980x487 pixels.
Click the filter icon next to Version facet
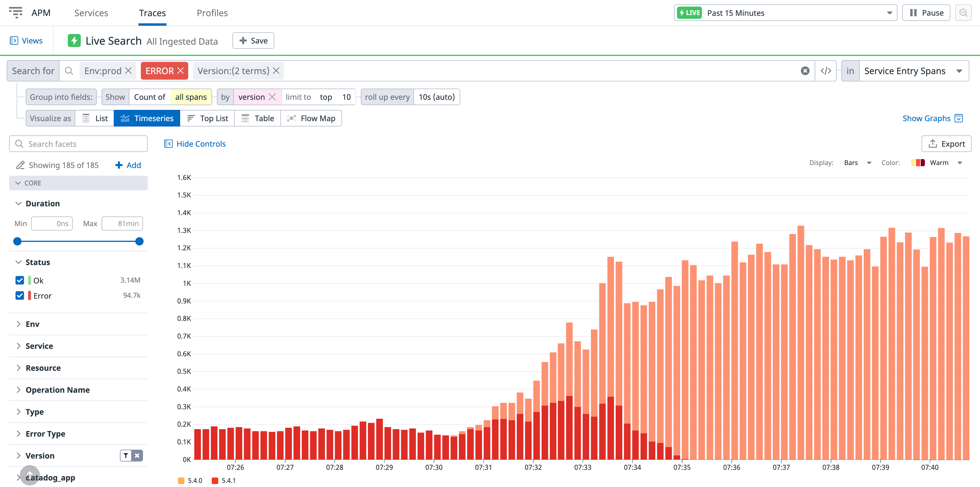pos(126,455)
